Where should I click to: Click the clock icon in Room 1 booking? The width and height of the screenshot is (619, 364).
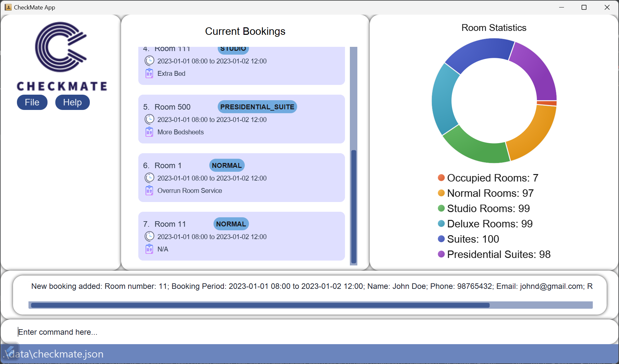pos(149,178)
